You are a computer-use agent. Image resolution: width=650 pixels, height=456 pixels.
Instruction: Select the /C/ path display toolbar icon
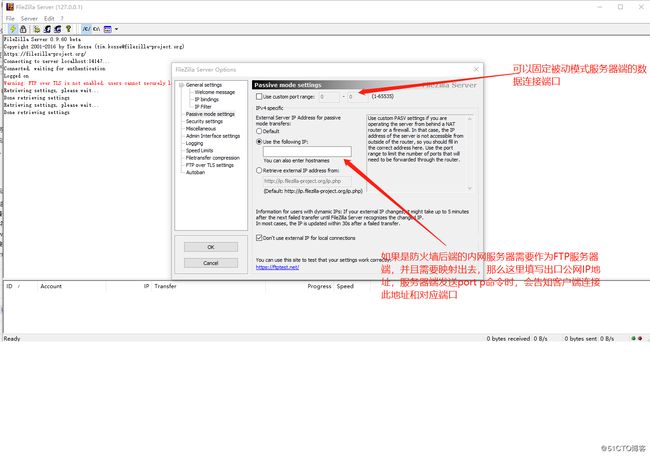tap(86, 29)
